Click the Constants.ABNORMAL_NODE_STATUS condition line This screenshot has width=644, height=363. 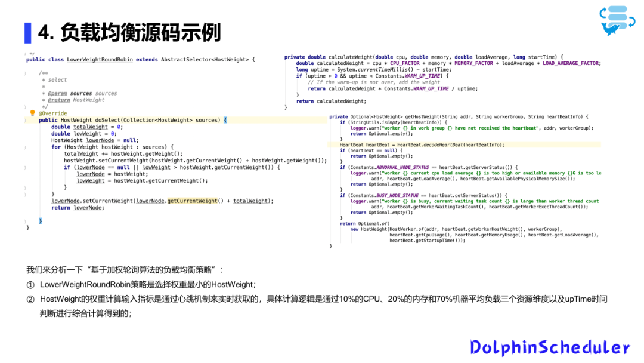(x=429, y=167)
